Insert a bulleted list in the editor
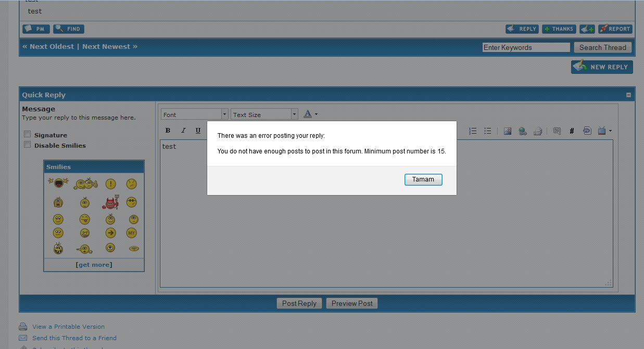Viewport: 644px width, 349px height. click(487, 131)
